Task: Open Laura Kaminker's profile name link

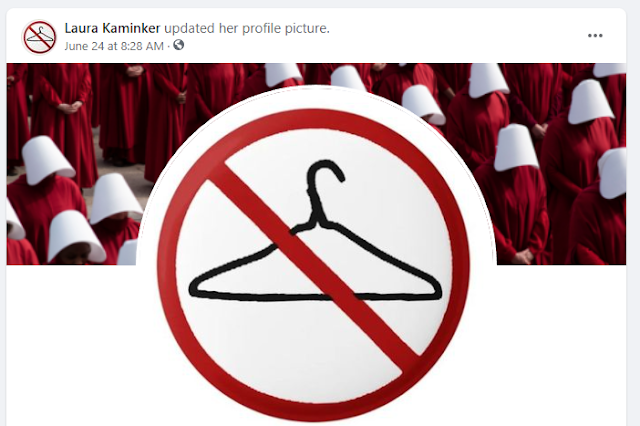Action: pyautogui.click(x=112, y=29)
